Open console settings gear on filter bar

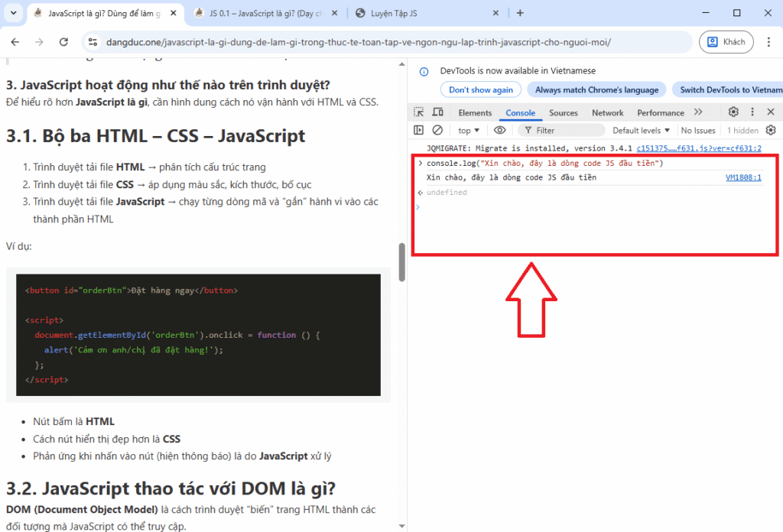click(771, 130)
